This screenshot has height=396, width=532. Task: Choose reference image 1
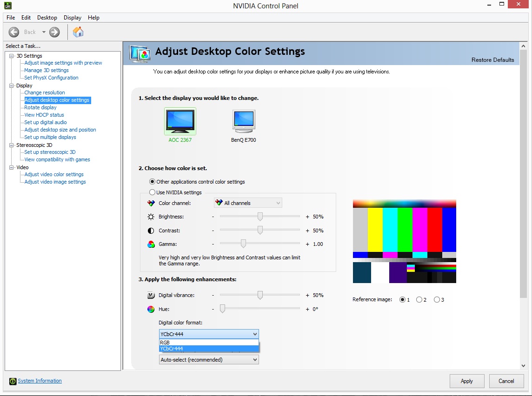(x=402, y=299)
